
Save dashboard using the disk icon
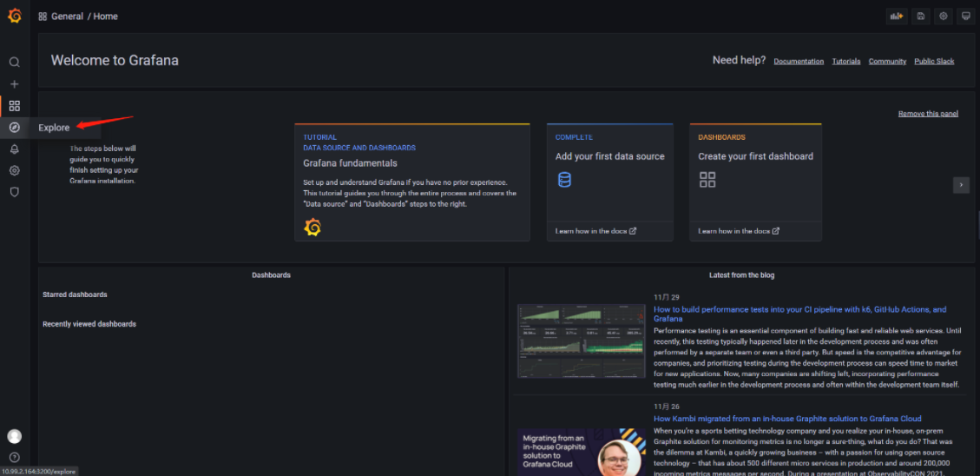pos(920,17)
